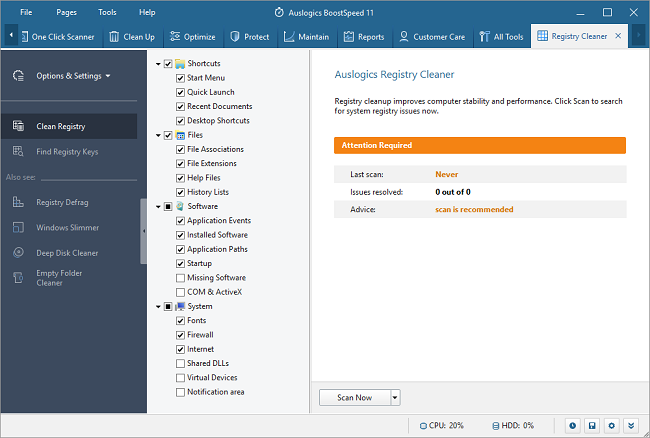
Task: Click the Options & Settings gear icon
Action: (x=18, y=76)
